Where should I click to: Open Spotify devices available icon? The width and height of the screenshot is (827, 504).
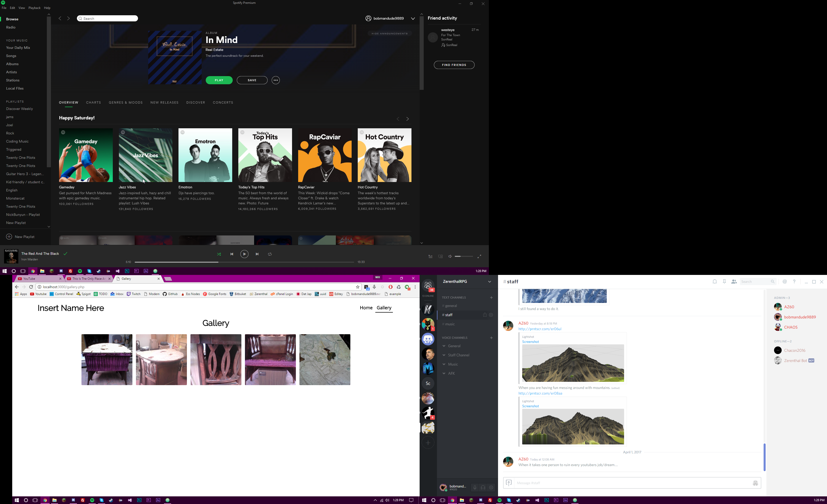pos(440,256)
